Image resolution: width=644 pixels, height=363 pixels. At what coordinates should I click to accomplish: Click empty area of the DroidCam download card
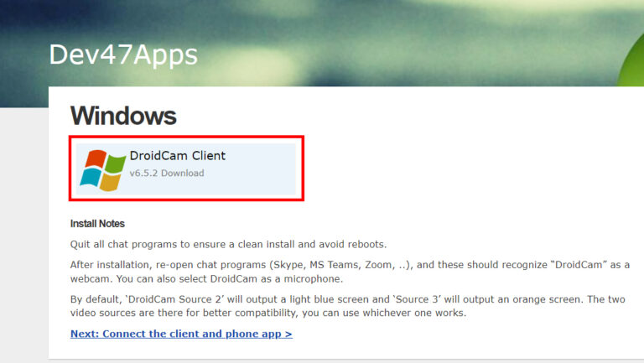tap(260, 168)
